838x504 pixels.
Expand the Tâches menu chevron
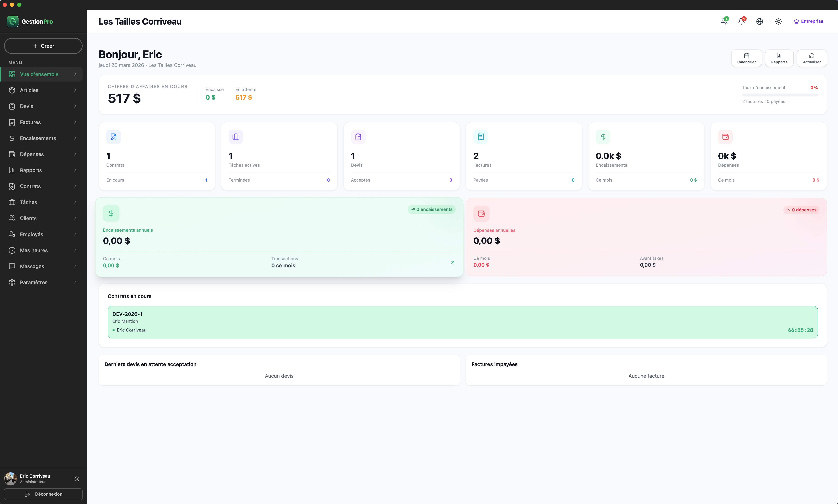(x=75, y=202)
